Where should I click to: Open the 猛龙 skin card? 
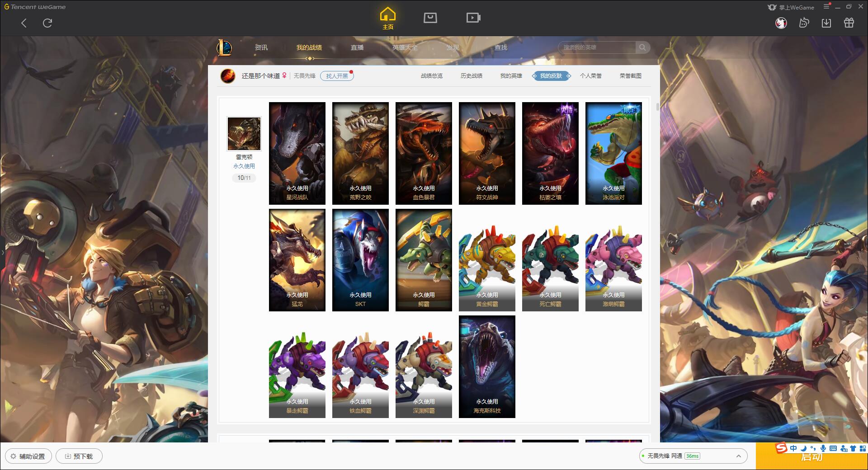click(297, 260)
